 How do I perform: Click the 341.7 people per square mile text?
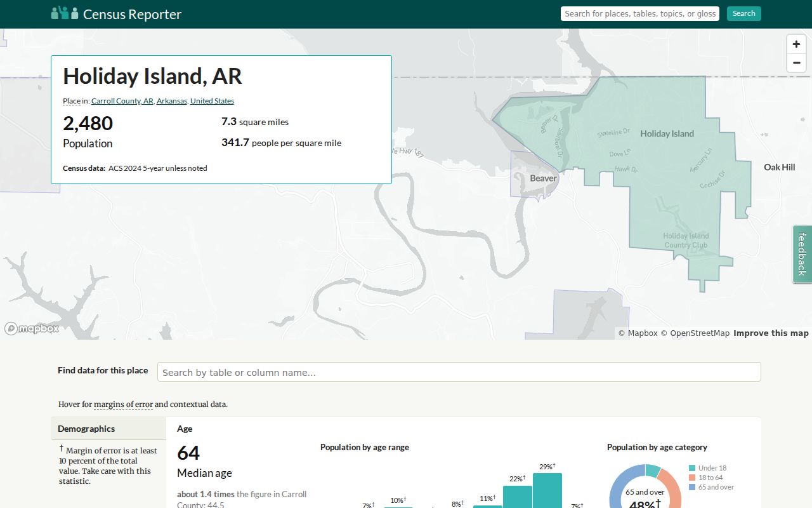pyautogui.click(x=281, y=143)
